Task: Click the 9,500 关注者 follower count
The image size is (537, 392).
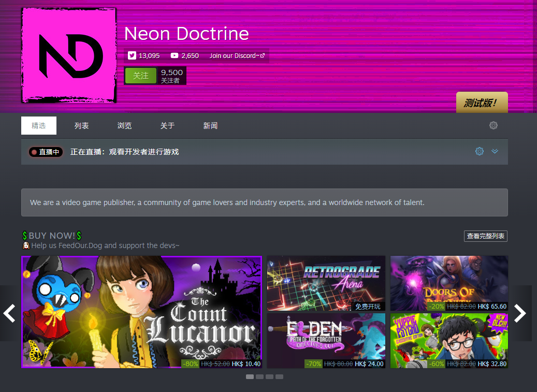Action: tap(172, 76)
